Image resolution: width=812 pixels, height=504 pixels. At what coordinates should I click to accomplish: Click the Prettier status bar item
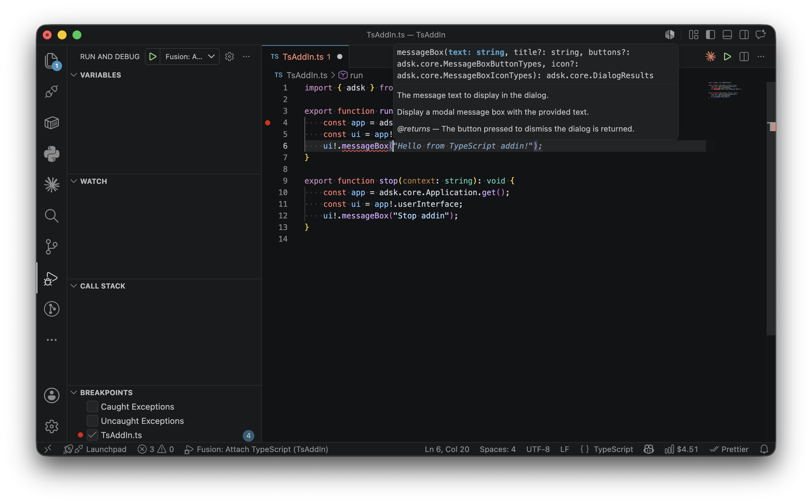[x=729, y=449]
